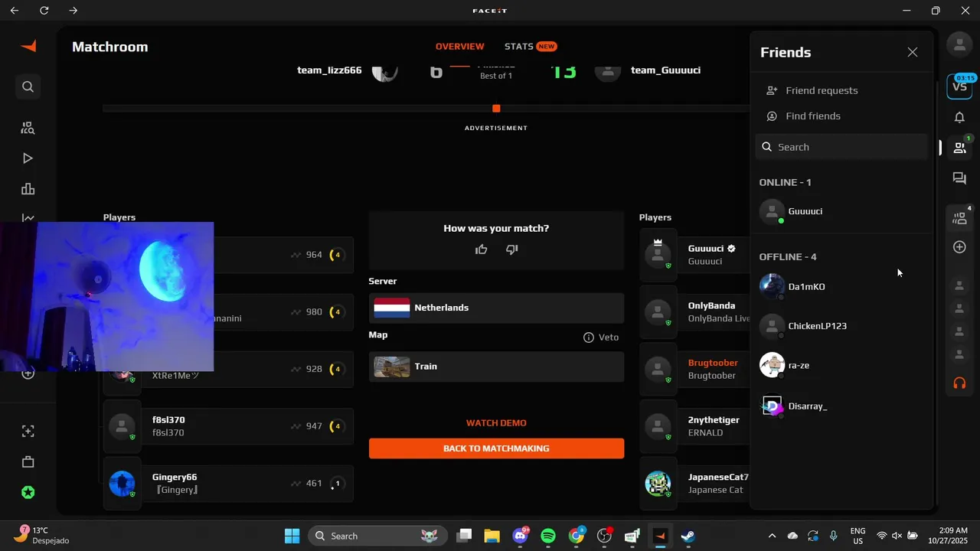Screen dimensions: 980x551
Task: Show hidden system tray icons
Action: coord(772,536)
